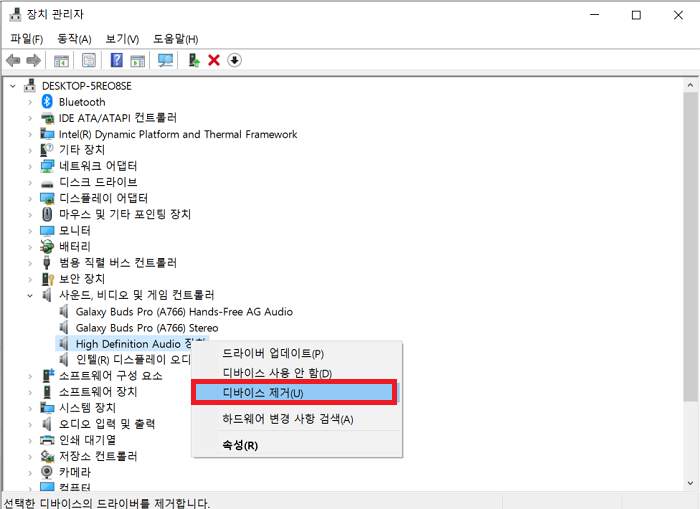This screenshot has width=700, height=509.
Task: Click the vertical scrollbar thumb
Action: point(690,246)
